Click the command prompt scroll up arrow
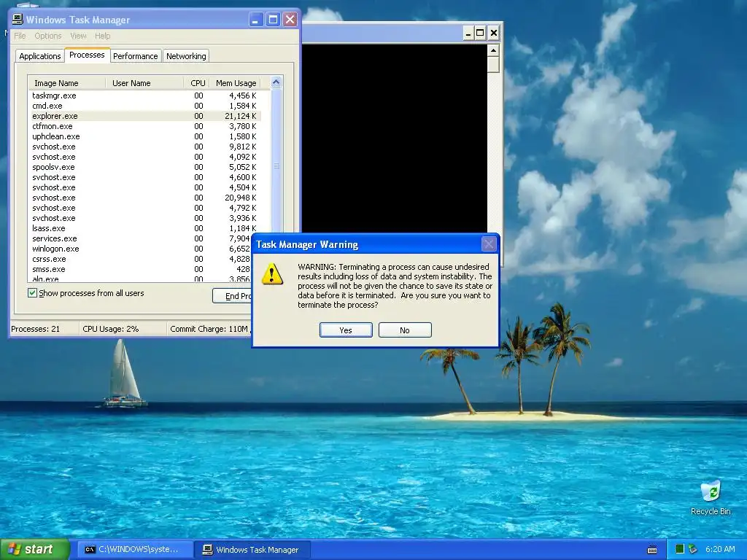The height and width of the screenshot is (560, 747). pos(494,50)
